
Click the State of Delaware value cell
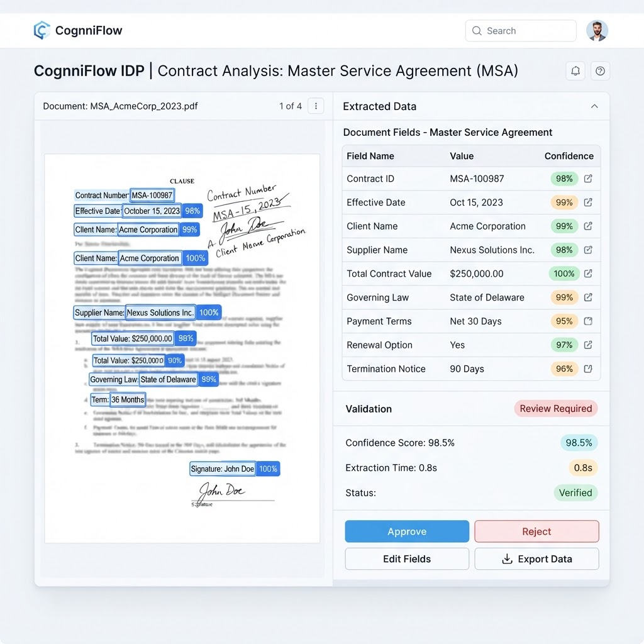click(x=487, y=297)
